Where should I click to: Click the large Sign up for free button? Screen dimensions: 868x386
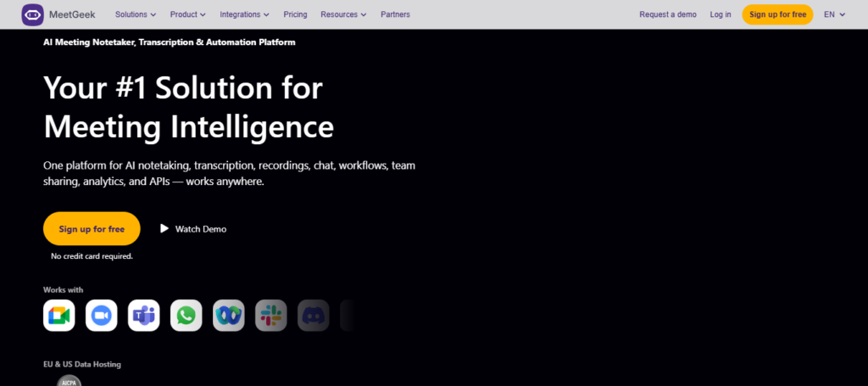coord(92,229)
